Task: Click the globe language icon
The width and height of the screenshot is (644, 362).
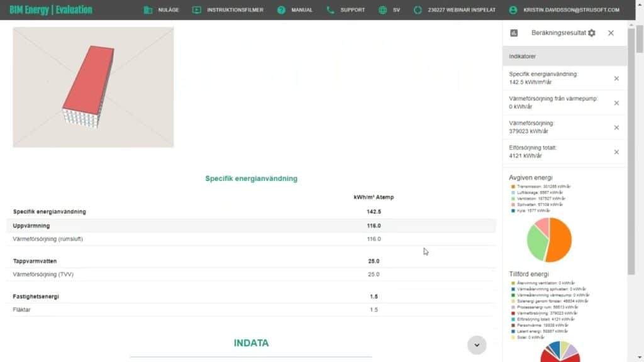Action: tap(382, 10)
